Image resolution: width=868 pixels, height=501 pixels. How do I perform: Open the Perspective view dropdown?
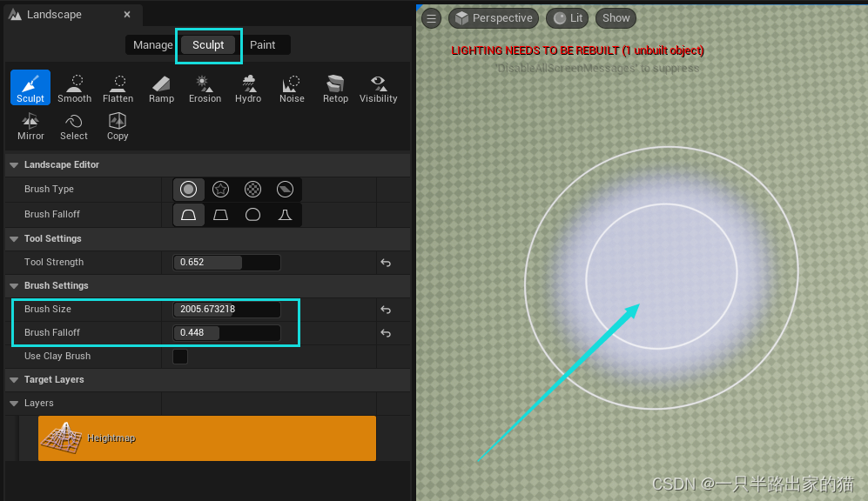point(494,18)
